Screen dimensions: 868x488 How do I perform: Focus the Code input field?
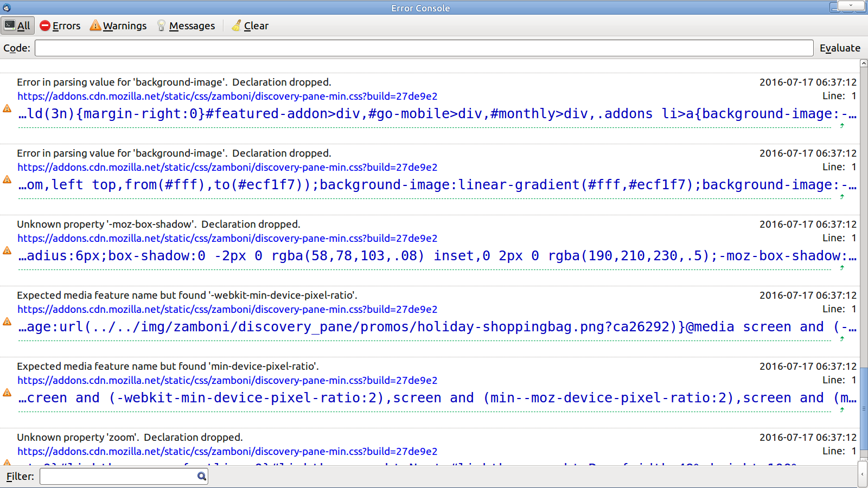[424, 48]
